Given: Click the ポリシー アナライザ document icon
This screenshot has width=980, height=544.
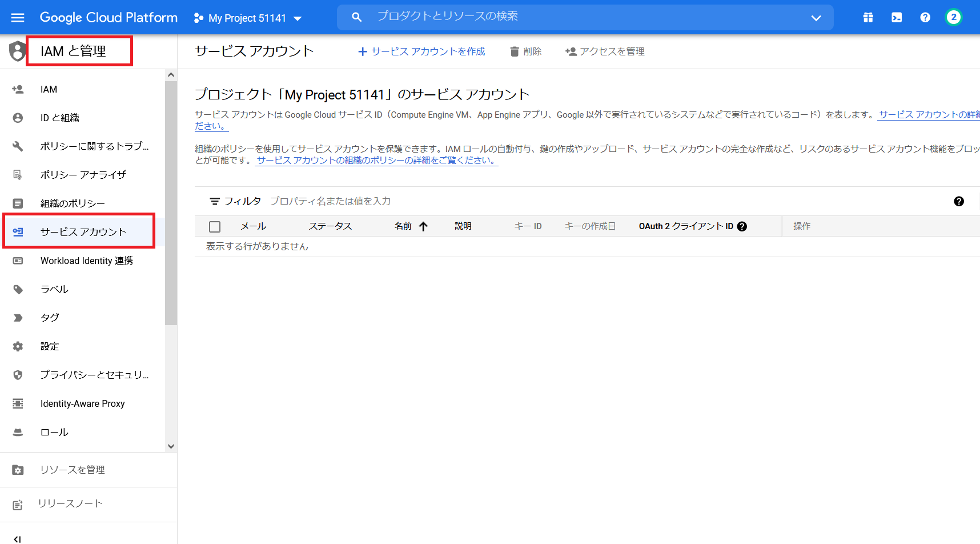Looking at the screenshot, I should click(x=18, y=175).
